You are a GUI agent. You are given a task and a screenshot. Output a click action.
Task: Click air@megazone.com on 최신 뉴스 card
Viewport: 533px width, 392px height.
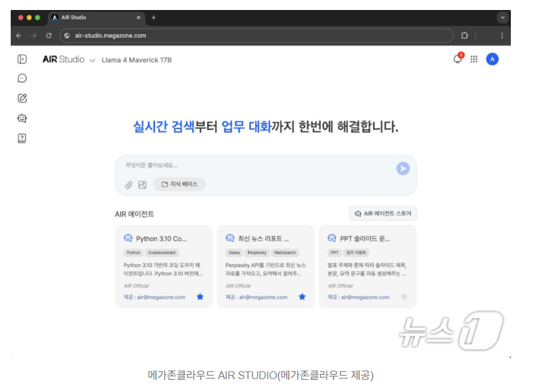pos(263,297)
